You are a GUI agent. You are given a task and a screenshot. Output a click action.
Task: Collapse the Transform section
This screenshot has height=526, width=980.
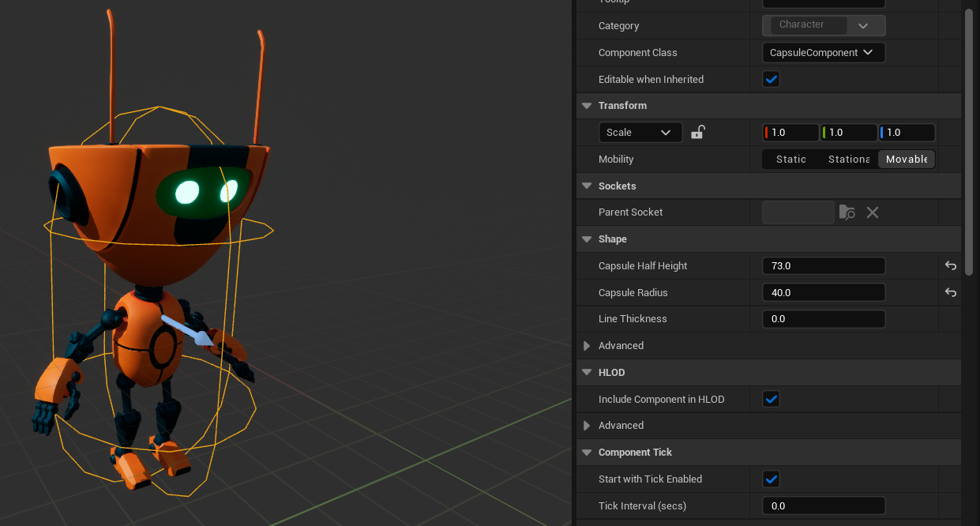pos(587,106)
